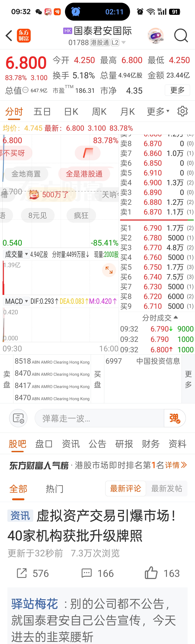The image size is (195, 644).
Task: Open the 资讯 section tab
Action: [x=71, y=444]
